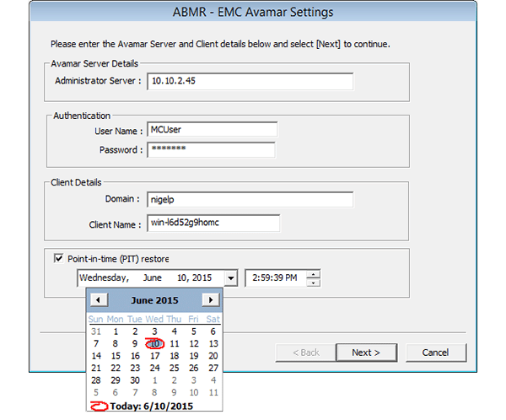506x420 pixels.
Task: Click the Domain input field
Action: point(250,200)
